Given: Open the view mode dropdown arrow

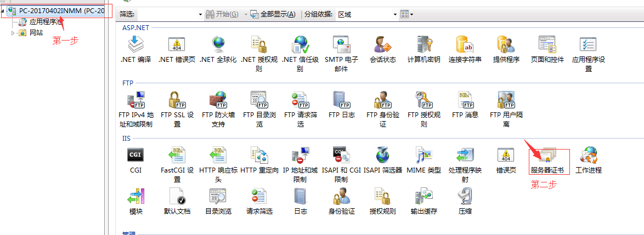Looking at the screenshot, I should 412,14.
